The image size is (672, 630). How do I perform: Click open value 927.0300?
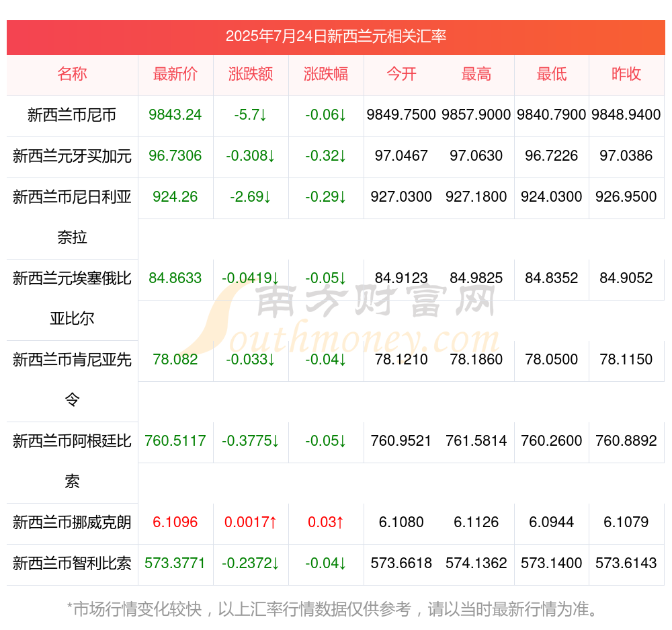[x=401, y=197]
